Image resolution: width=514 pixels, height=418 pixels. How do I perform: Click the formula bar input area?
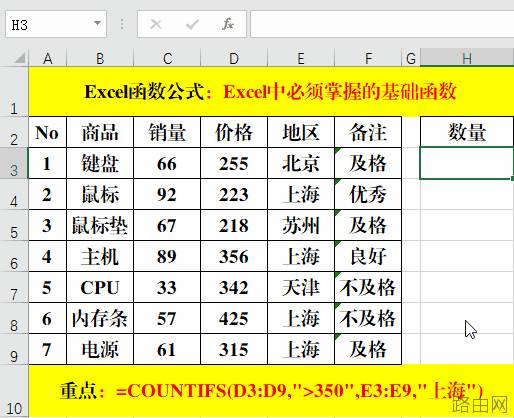[x=382, y=24]
